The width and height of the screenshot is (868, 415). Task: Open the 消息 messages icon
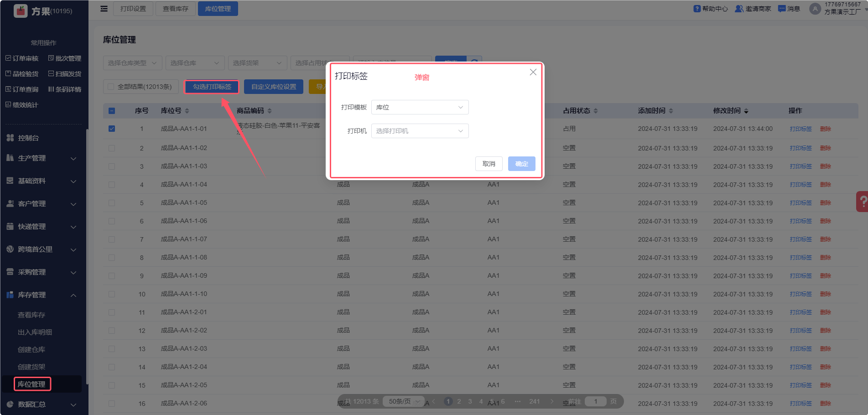coord(782,9)
